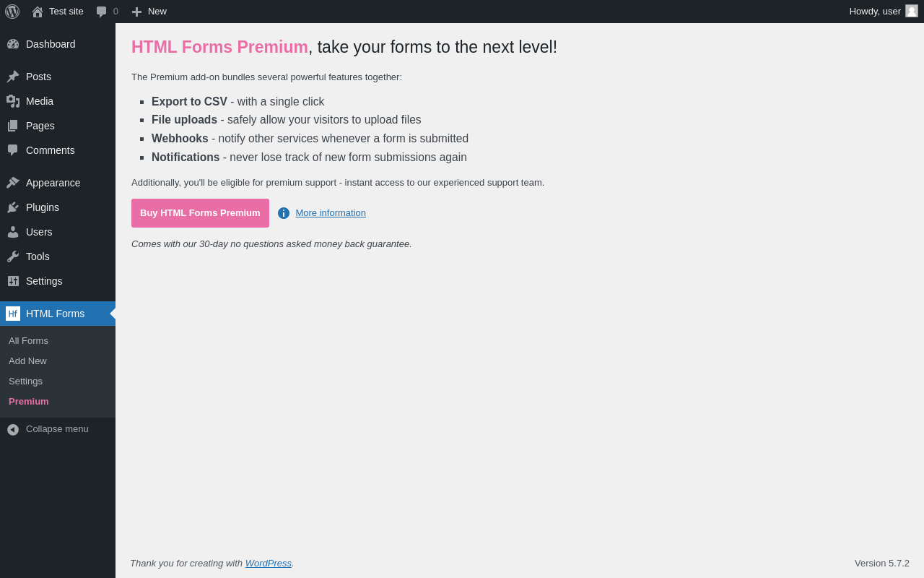
Task: Follow the More information link
Action: (331, 213)
